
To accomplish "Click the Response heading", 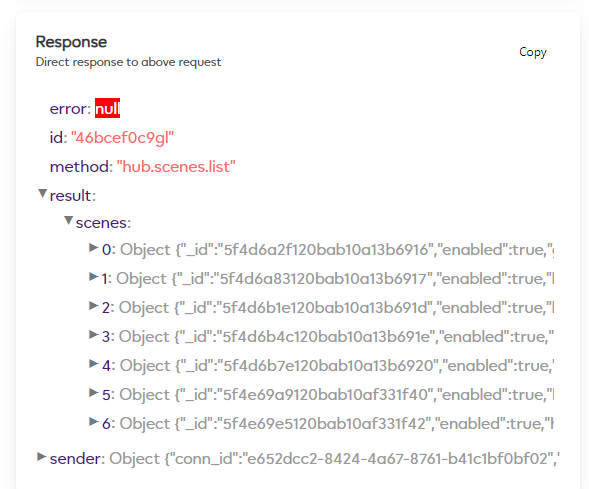I will click(x=71, y=42).
